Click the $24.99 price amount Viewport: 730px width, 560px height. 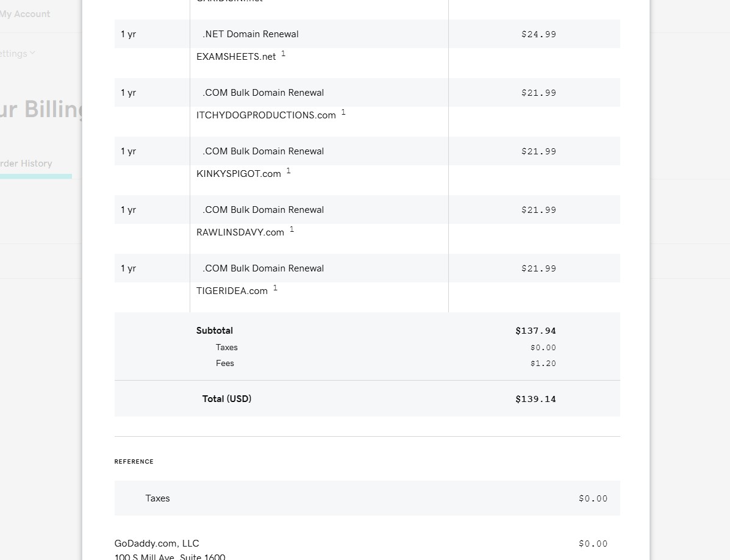539,34
